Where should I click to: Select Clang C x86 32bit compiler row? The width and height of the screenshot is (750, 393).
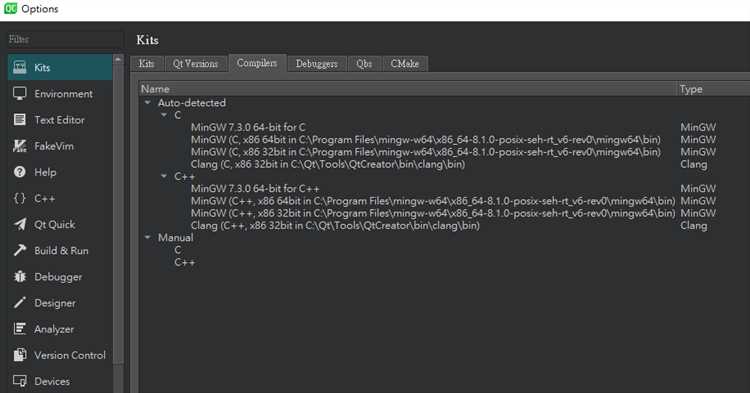[328, 164]
